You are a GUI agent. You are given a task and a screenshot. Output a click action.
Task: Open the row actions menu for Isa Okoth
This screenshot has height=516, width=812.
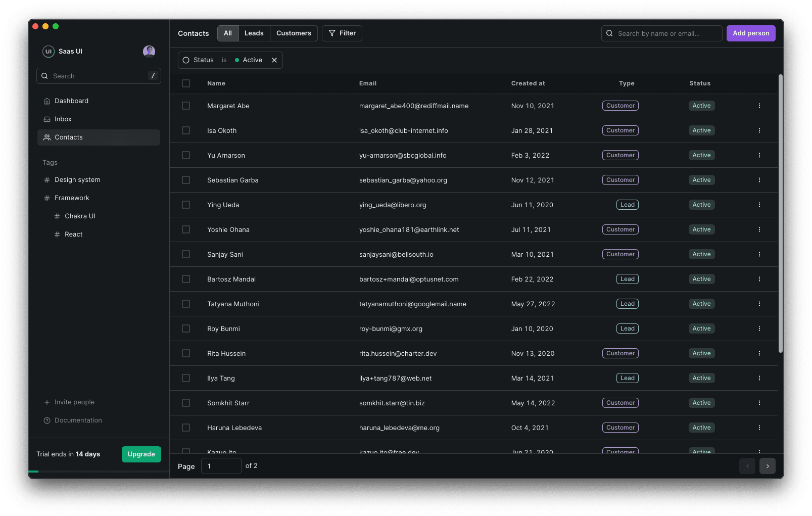[x=759, y=130]
